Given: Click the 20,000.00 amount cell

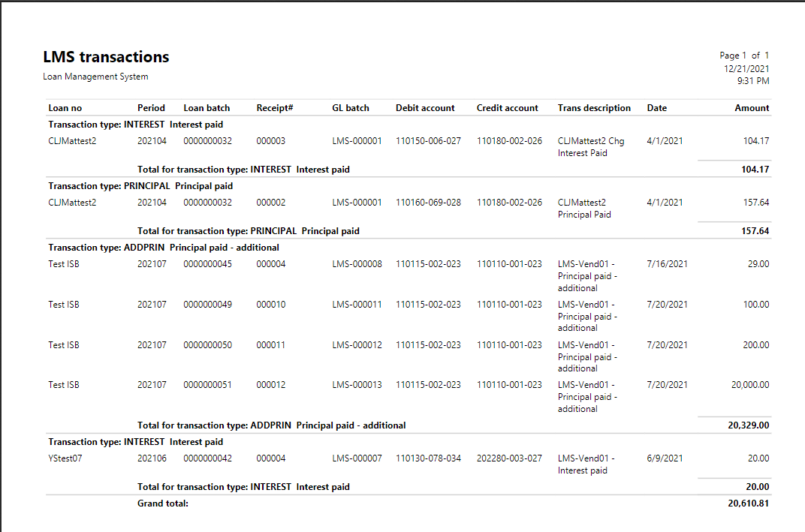Looking at the screenshot, I should 752,384.
